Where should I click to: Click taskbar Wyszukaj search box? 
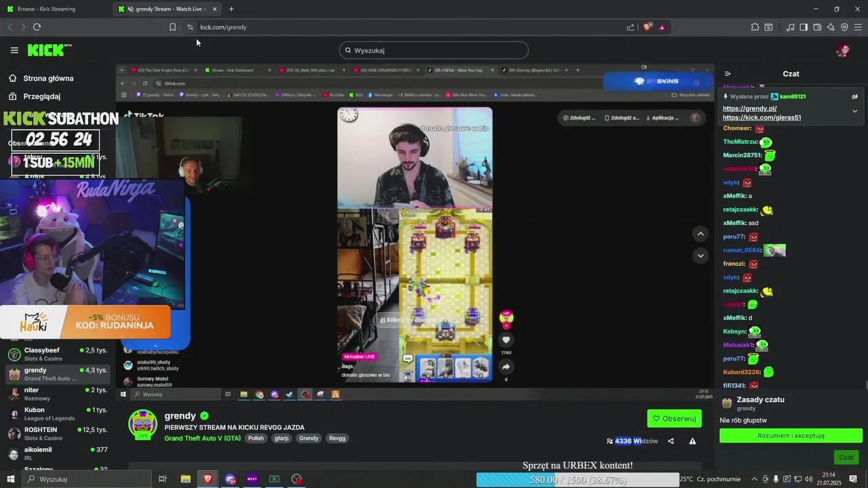tap(87, 479)
